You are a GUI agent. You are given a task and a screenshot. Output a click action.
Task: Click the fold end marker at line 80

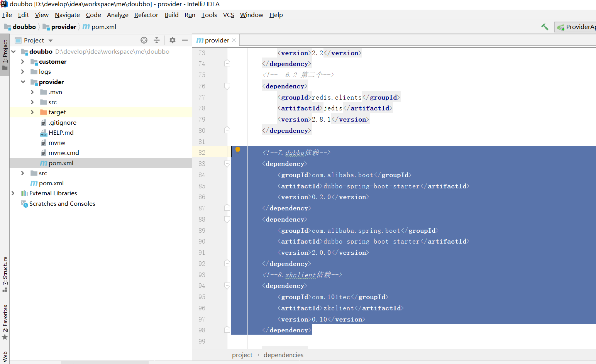(x=227, y=130)
